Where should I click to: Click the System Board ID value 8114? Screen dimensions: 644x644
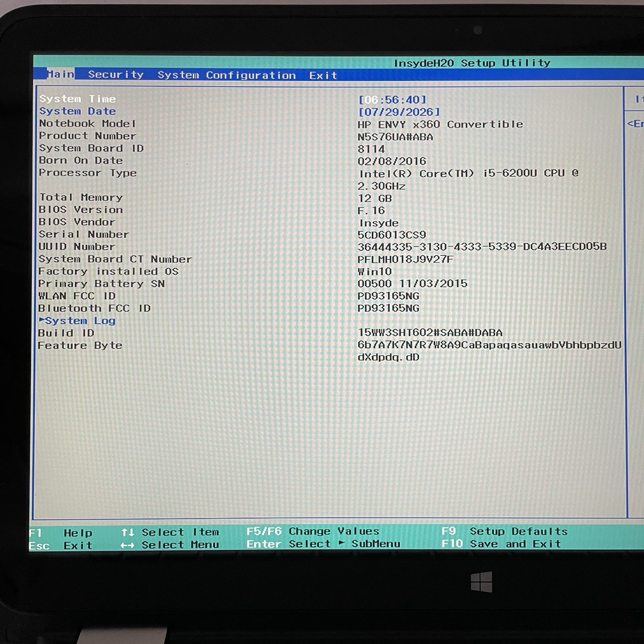click(371, 149)
